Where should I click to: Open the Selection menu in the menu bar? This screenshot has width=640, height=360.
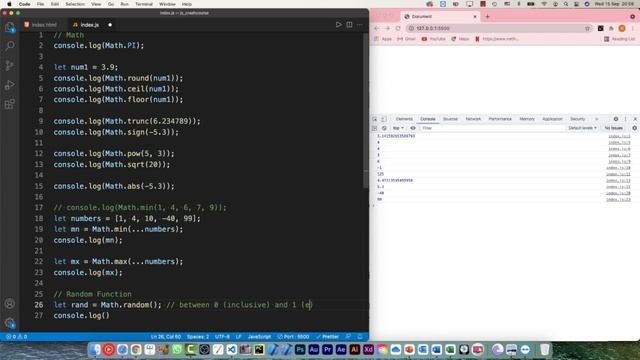75,4
